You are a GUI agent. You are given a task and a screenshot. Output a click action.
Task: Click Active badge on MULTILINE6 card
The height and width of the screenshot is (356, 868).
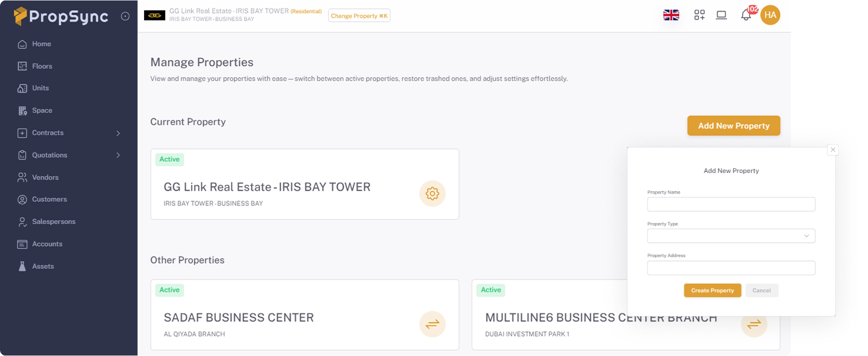[x=491, y=290]
